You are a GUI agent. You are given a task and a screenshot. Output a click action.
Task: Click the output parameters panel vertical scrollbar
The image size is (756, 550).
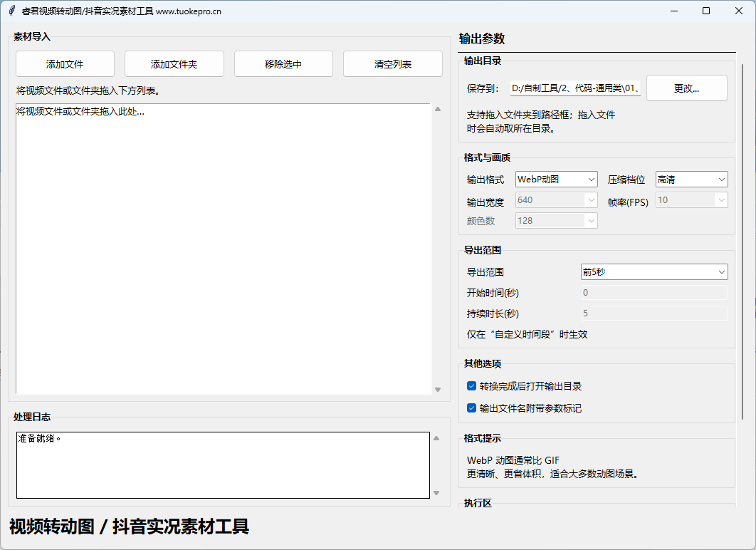(743, 214)
